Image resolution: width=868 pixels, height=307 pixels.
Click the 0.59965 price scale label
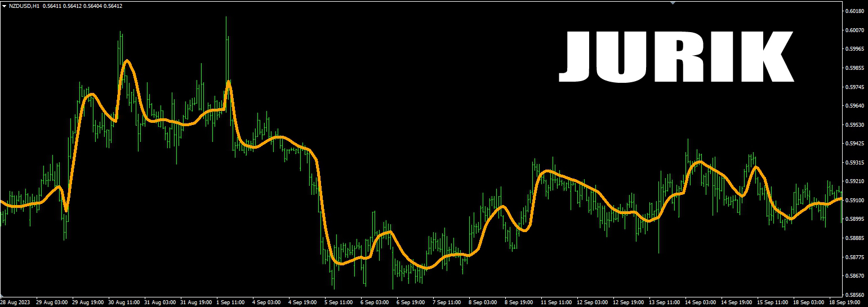[854, 49]
